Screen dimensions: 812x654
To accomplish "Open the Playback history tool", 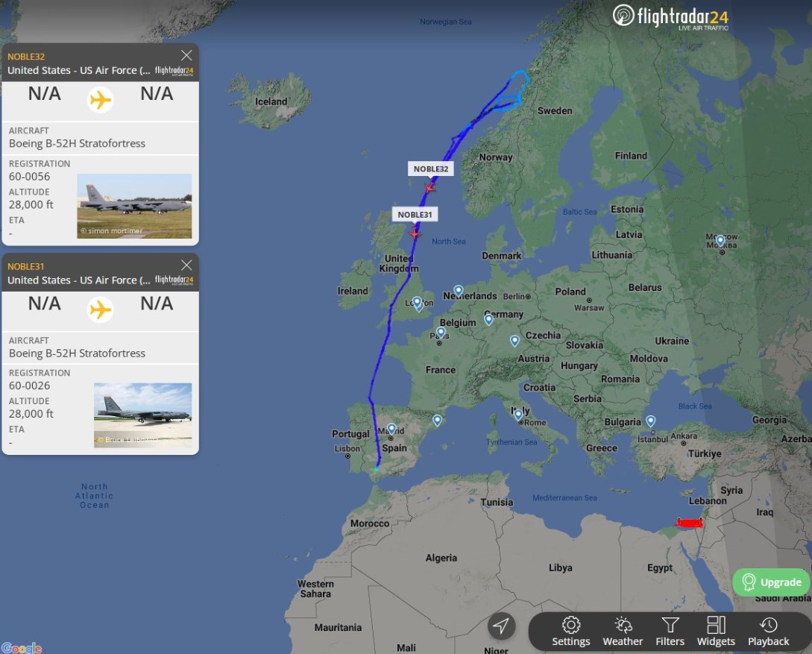I will click(x=768, y=631).
